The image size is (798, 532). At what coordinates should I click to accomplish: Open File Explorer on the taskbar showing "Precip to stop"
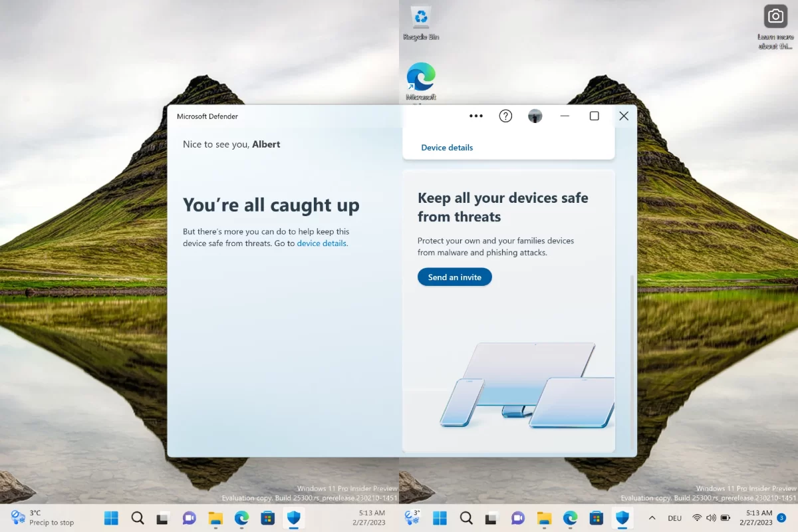[x=215, y=518]
